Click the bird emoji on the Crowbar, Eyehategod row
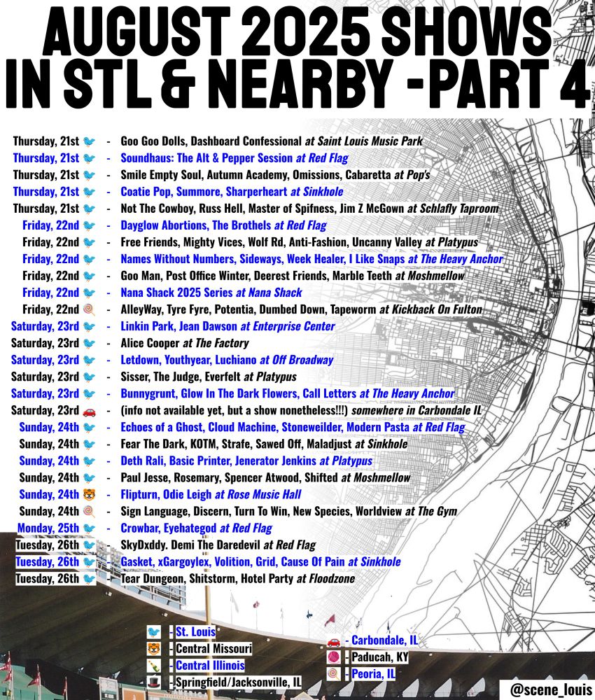595x700 pixels. pos(90,528)
